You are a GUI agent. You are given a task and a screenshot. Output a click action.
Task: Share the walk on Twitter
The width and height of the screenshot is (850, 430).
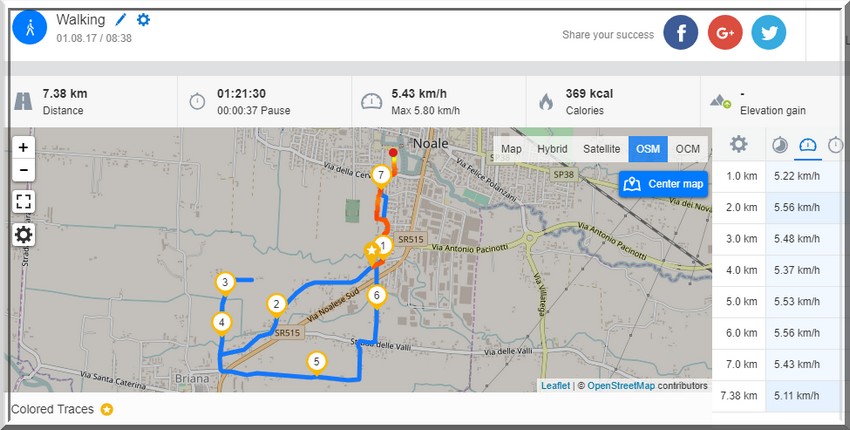[x=769, y=33]
